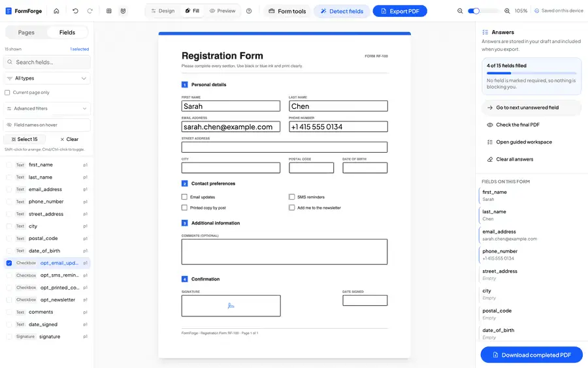Screen dimensions: 588x368
Task: Open the Pages tab
Action: point(26,33)
